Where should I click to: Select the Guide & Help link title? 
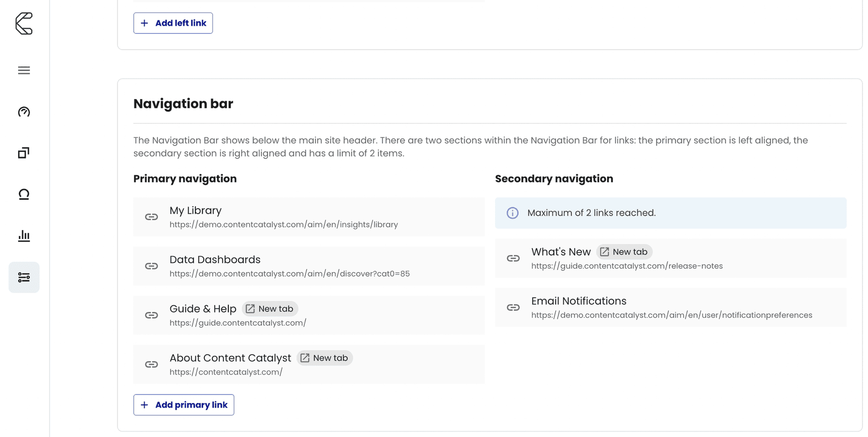pyautogui.click(x=203, y=309)
